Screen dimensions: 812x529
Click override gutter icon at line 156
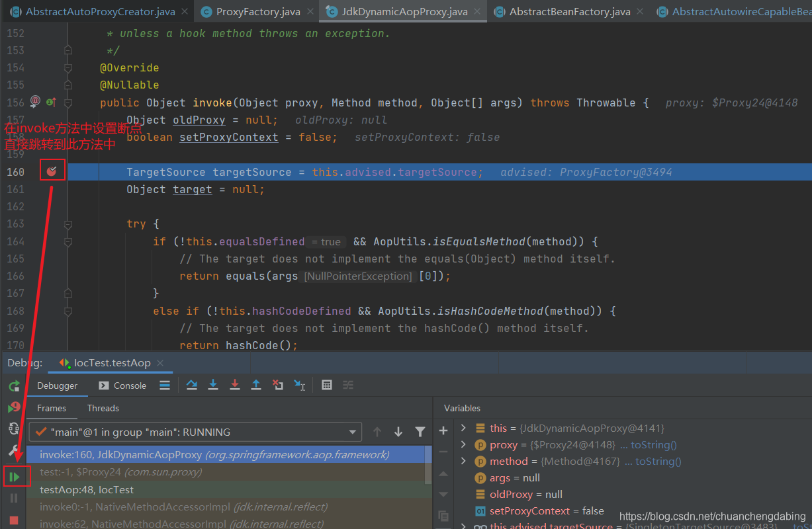click(x=50, y=102)
